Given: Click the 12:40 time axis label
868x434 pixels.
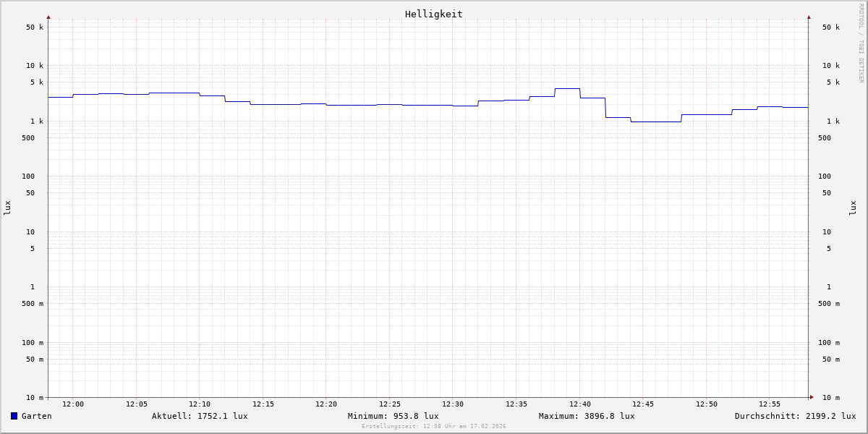Looking at the screenshot, I should (580, 404).
